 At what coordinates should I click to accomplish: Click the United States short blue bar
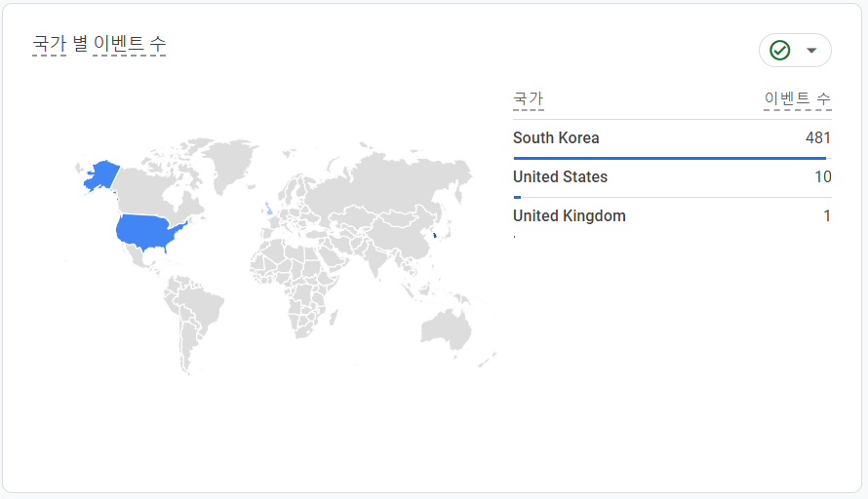coord(517,198)
